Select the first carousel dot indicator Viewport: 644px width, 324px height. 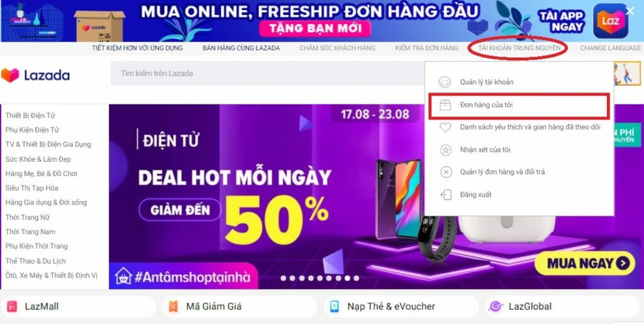tap(283, 278)
